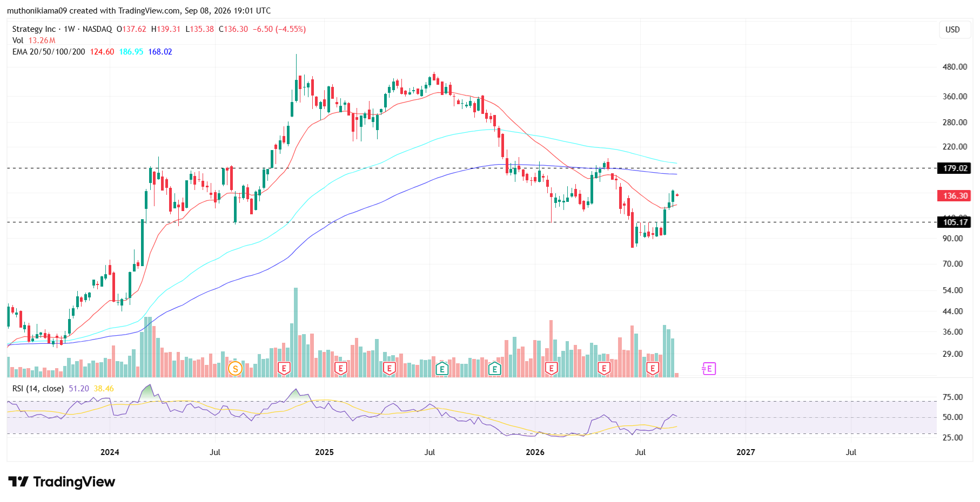Click the 105.17 horizontal line price tag
This screenshot has height=502, width=980.
[x=955, y=222]
